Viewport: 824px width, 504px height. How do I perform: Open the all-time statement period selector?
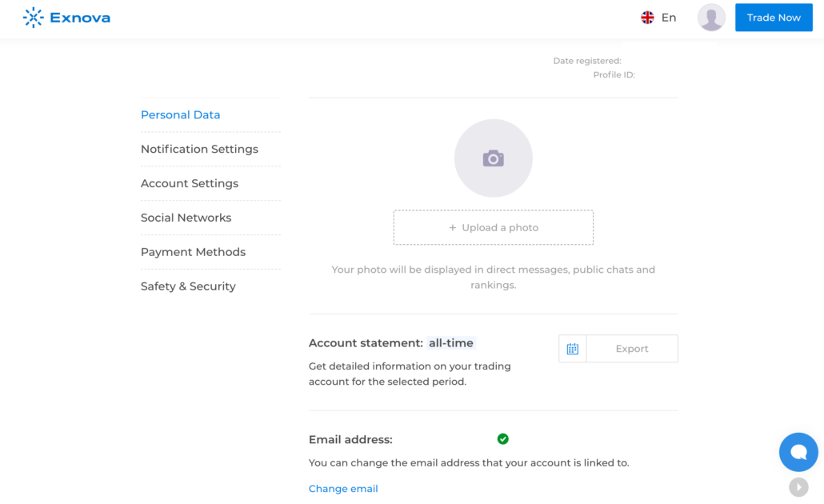click(450, 342)
